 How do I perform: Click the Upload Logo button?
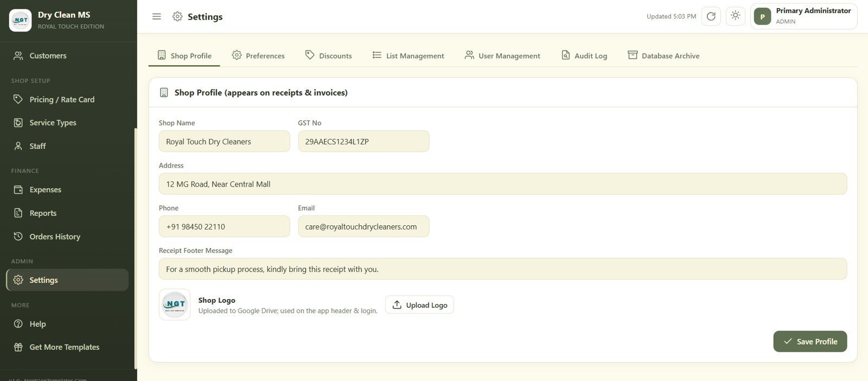tap(419, 304)
